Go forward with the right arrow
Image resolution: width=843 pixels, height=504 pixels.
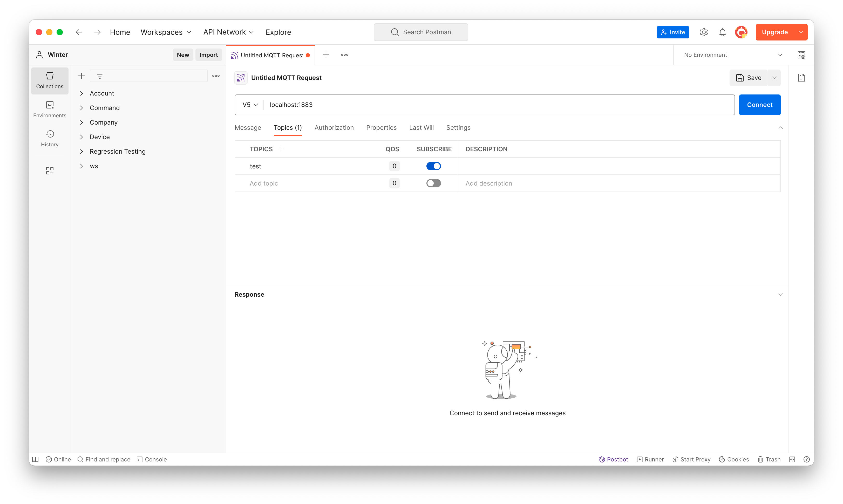point(98,32)
